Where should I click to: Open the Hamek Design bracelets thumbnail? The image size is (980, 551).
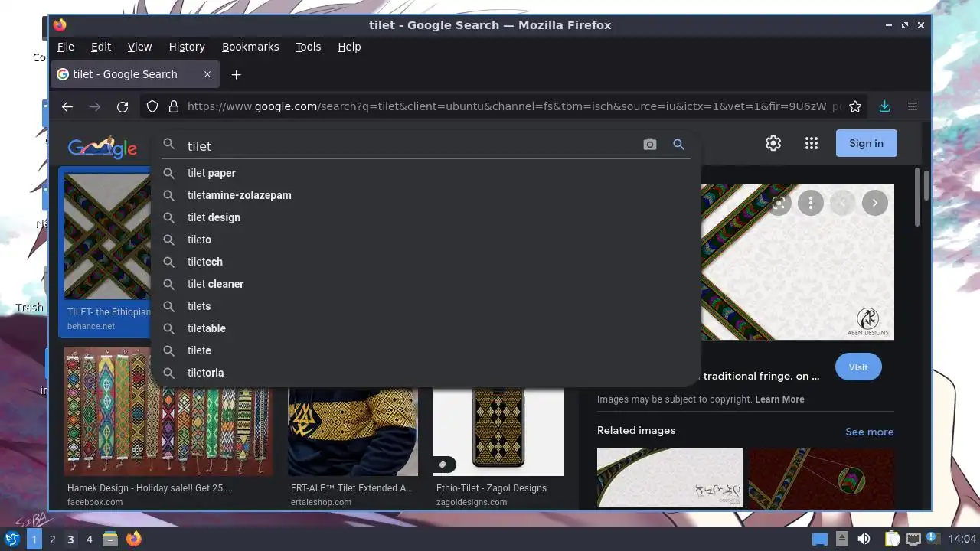coord(168,412)
